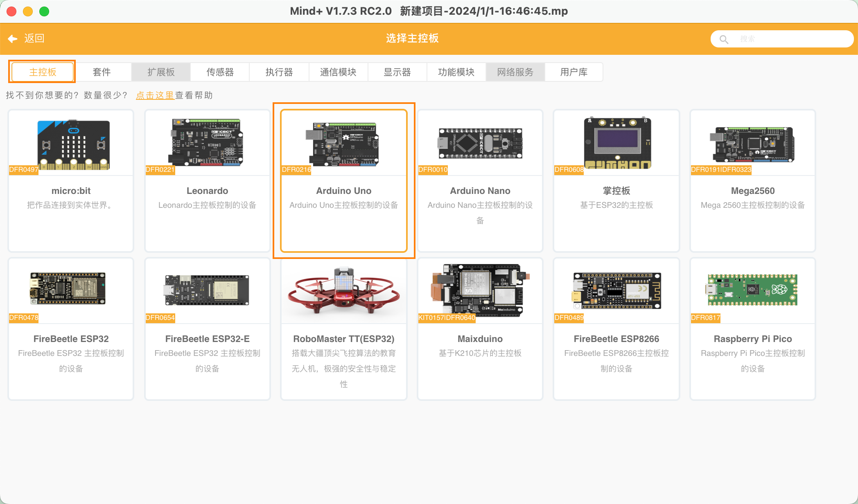
Task: Click the DFR0216 product code label
Action: point(296,169)
